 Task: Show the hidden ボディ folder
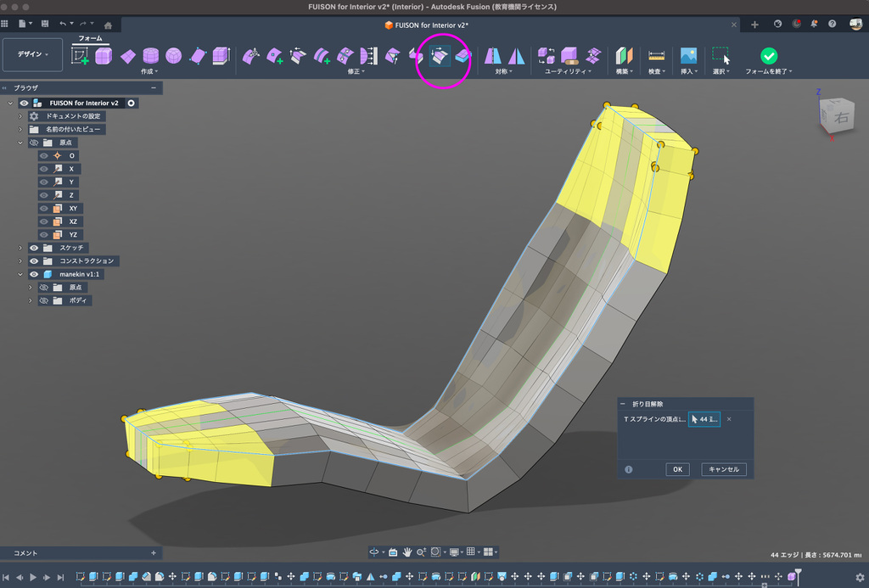pos(43,300)
